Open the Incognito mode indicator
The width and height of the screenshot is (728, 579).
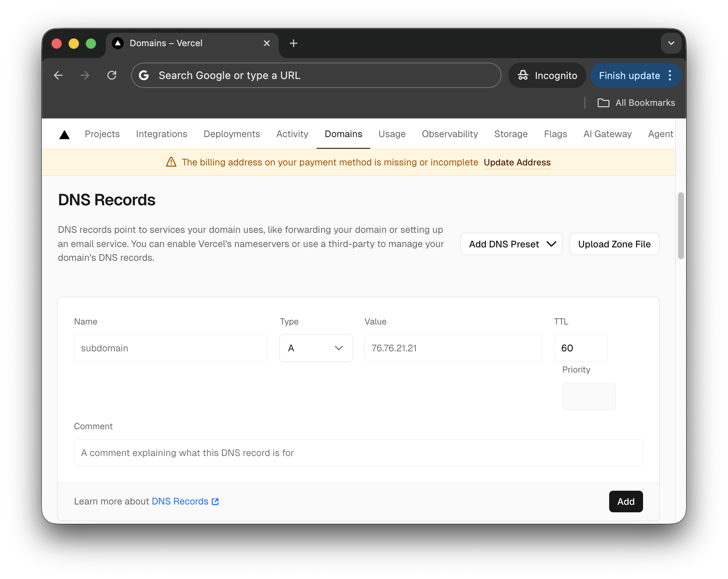(547, 75)
